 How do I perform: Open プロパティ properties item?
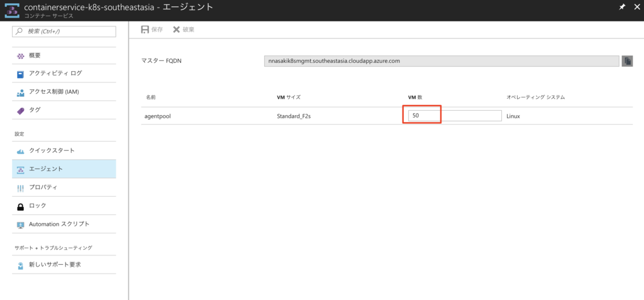tap(64, 187)
